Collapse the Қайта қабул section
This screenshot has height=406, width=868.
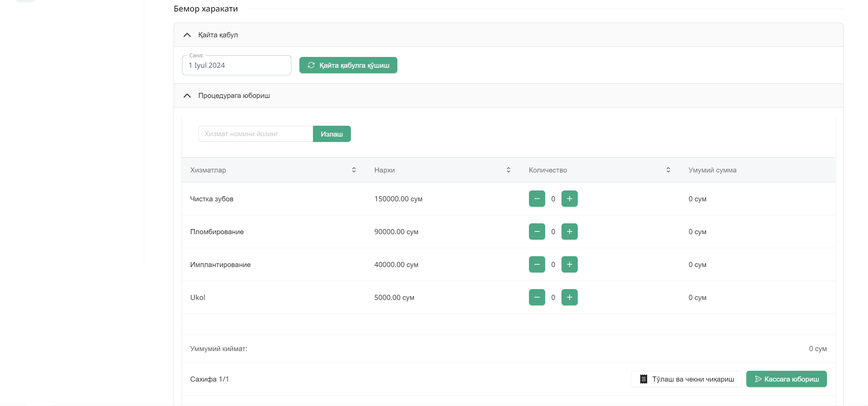coord(187,35)
